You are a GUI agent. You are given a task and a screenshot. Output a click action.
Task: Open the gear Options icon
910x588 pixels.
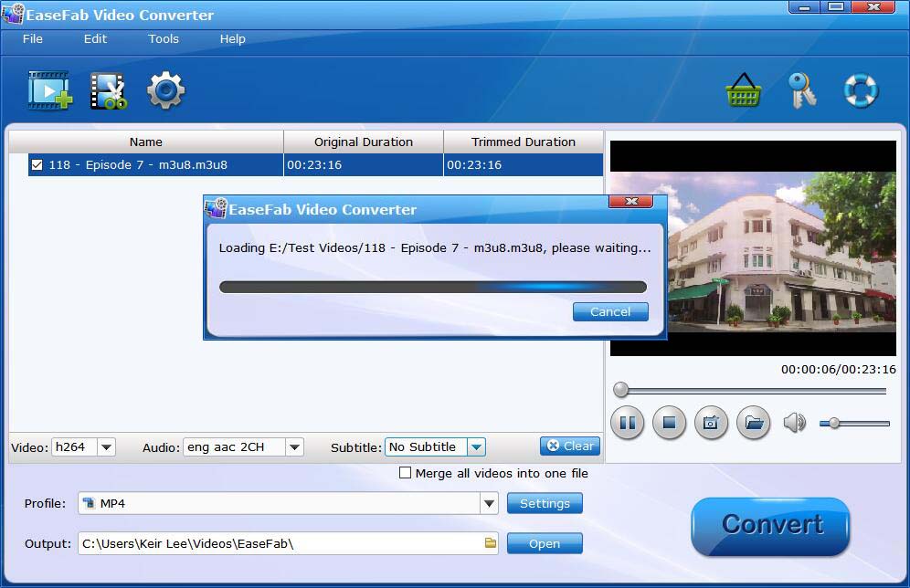click(166, 90)
